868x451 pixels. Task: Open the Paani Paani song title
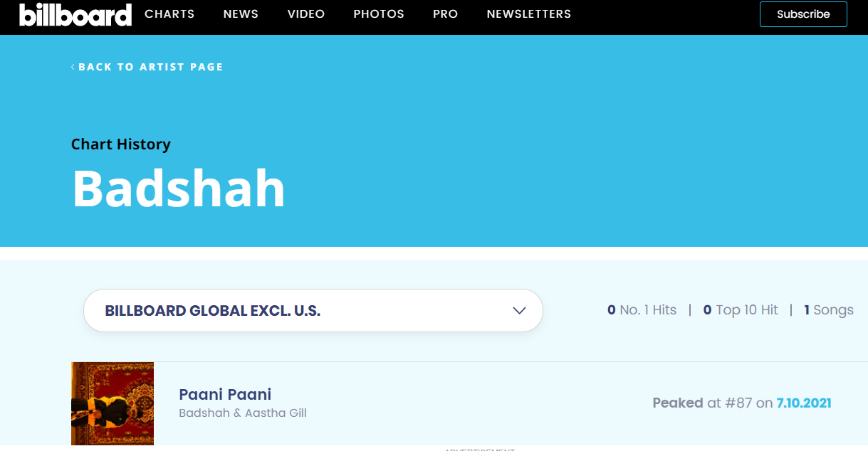pos(225,394)
